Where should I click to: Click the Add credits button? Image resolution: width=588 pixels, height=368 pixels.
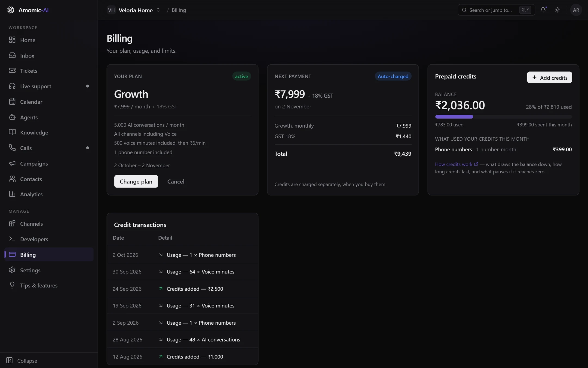point(549,77)
